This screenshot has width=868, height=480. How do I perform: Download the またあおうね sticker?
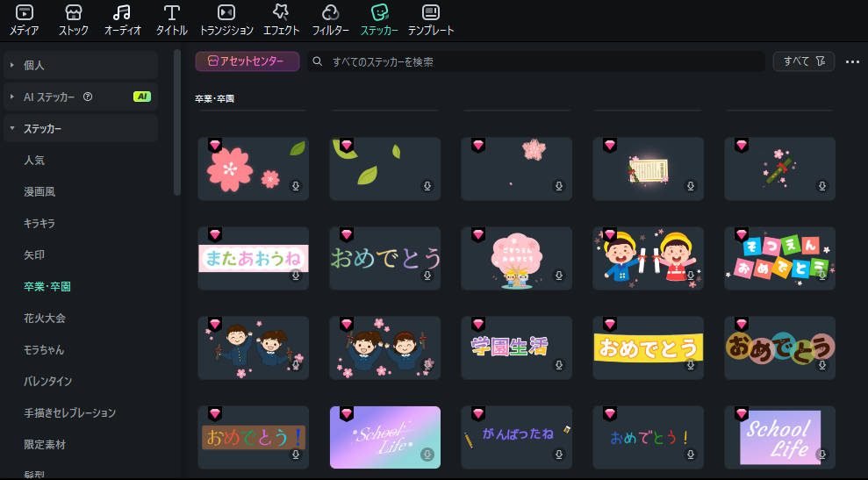click(296, 276)
